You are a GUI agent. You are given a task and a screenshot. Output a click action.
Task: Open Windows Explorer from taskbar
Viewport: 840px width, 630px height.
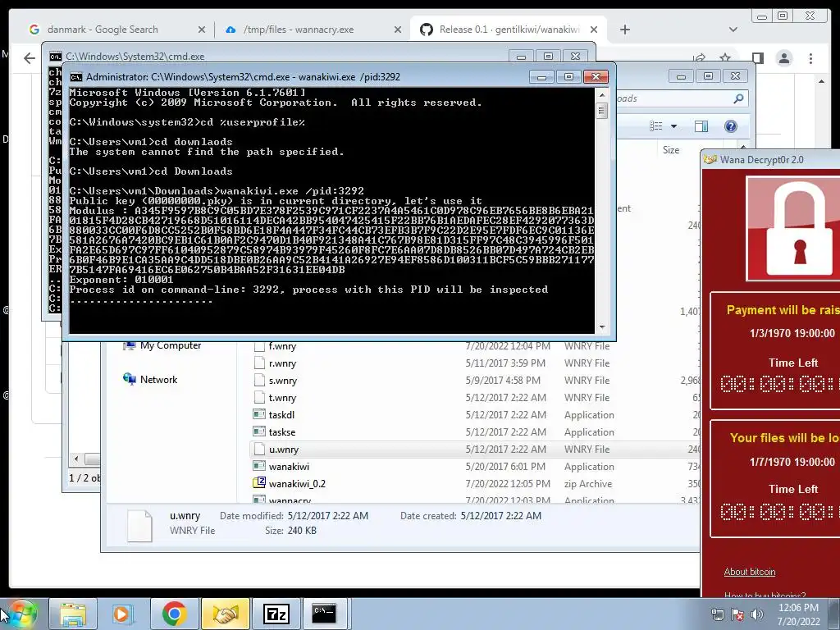click(73, 614)
